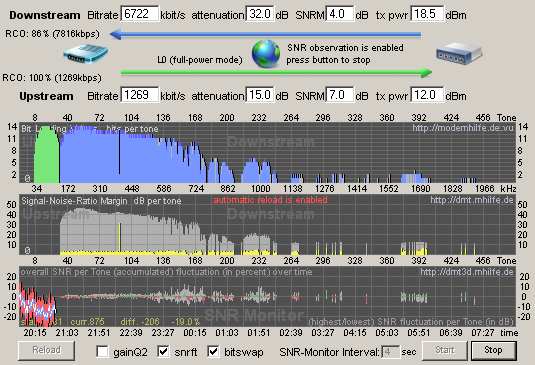Click the Reload button
The height and width of the screenshot is (365, 535).
(46, 350)
